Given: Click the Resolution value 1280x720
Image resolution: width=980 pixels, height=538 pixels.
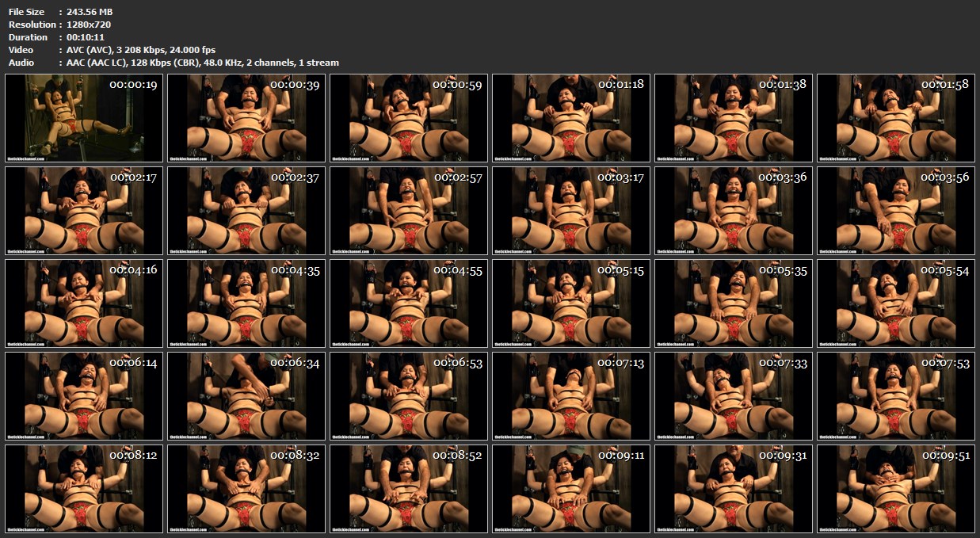Looking at the screenshot, I should [89, 25].
